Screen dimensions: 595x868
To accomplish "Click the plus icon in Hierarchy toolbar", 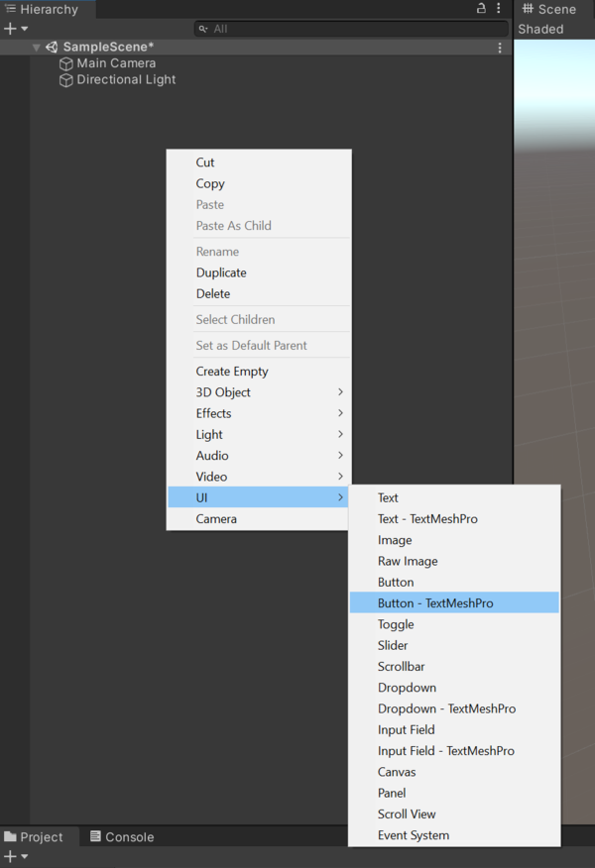I will pos(9,29).
